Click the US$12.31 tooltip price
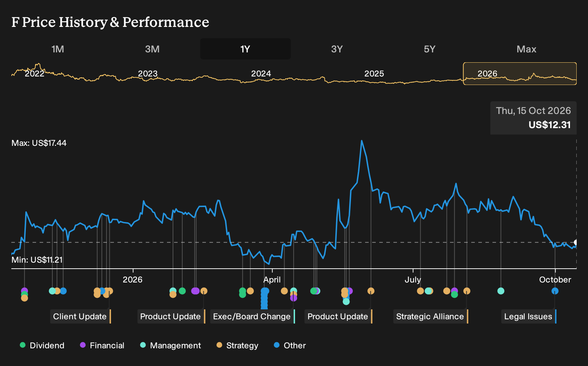The image size is (588, 366). click(x=550, y=125)
